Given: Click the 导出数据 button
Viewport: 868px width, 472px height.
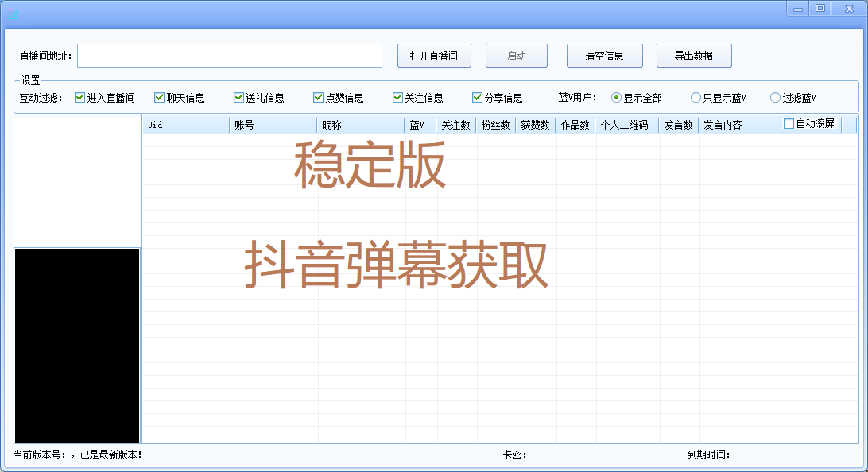Looking at the screenshot, I should pos(694,56).
